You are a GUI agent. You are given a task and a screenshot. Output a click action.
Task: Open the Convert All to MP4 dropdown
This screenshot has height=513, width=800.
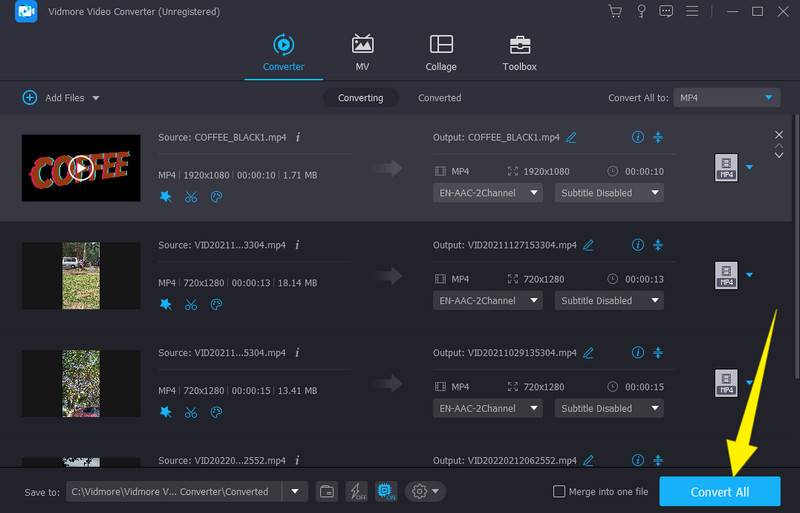(x=725, y=98)
